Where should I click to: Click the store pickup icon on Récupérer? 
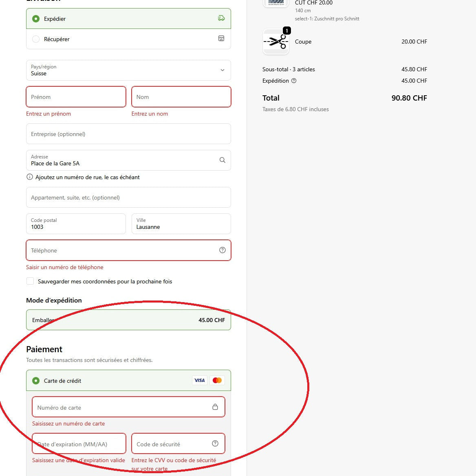tap(221, 39)
